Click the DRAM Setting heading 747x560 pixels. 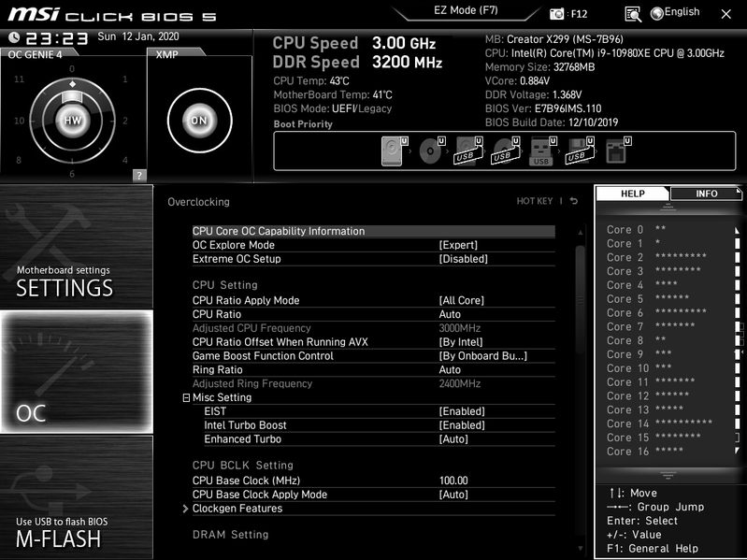(x=231, y=535)
